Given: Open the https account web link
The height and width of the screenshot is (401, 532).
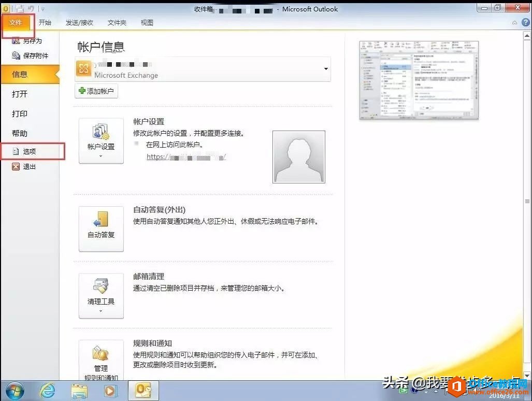Looking at the screenshot, I should 186,157.
